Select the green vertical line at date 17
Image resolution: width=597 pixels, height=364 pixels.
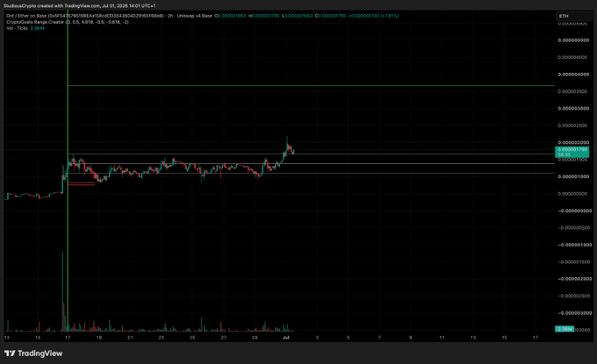click(x=68, y=171)
